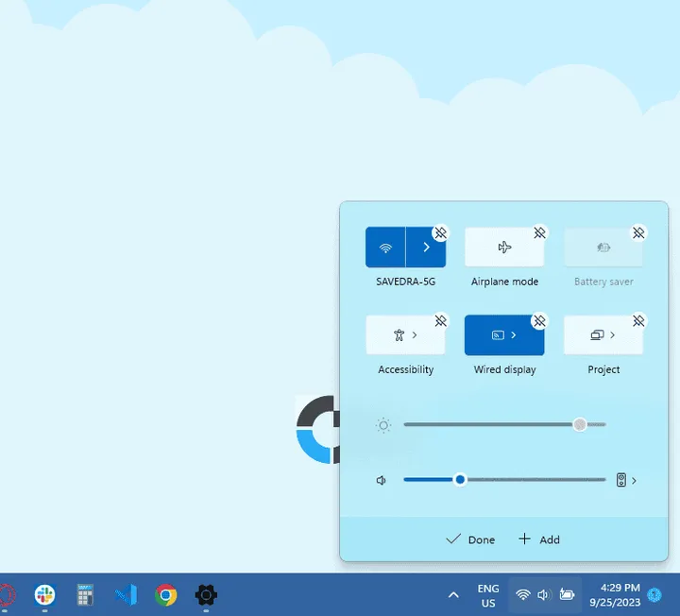Open Slack from the taskbar
Screen dimensions: 680x616
point(44,594)
